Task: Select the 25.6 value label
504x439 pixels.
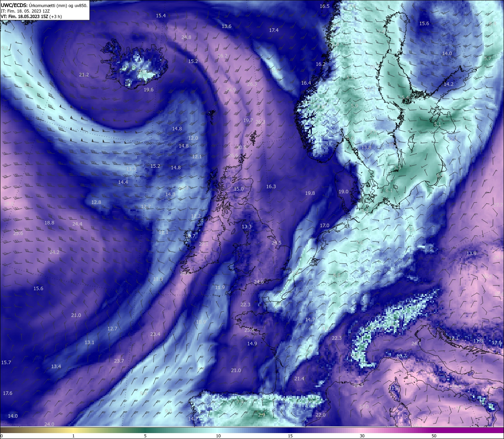Action: (18, 233)
